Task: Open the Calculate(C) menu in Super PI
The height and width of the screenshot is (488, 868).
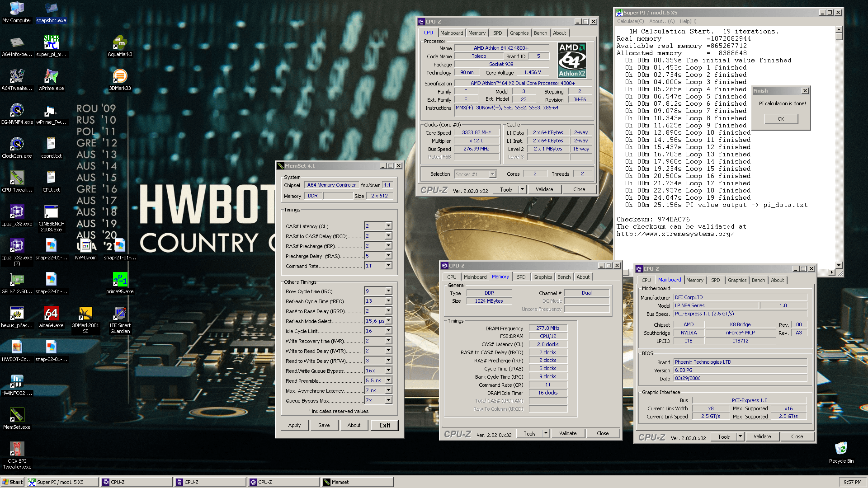Action: 630,21
